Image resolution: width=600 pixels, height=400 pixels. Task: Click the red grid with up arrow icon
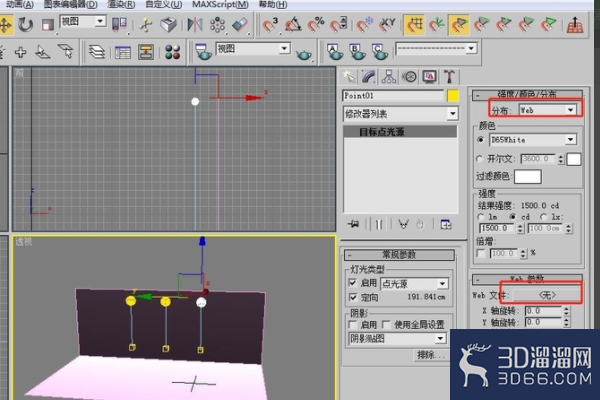[575, 25]
